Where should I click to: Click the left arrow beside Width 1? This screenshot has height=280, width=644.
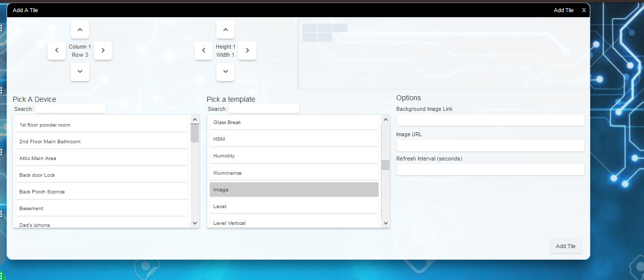(204, 51)
